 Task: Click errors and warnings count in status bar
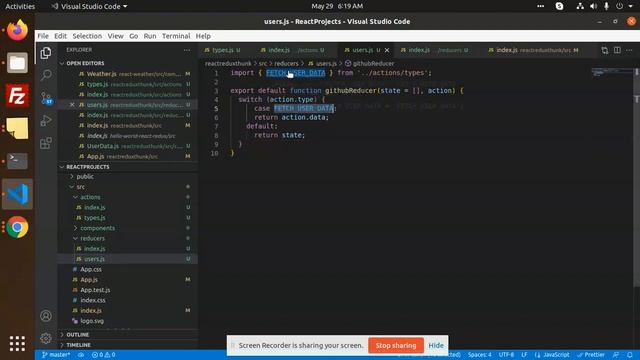tap(103, 355)
